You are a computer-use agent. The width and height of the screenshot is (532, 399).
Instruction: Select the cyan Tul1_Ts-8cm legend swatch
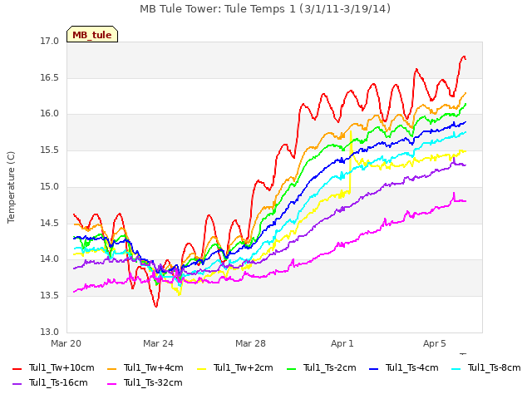click(x=456, y=369)
